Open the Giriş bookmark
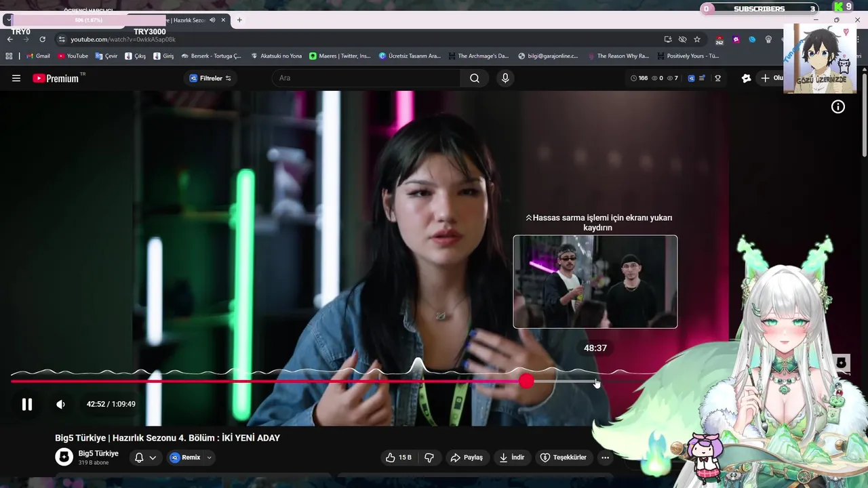868x488 pixels. pyautogui.click(x=163, y=56)
